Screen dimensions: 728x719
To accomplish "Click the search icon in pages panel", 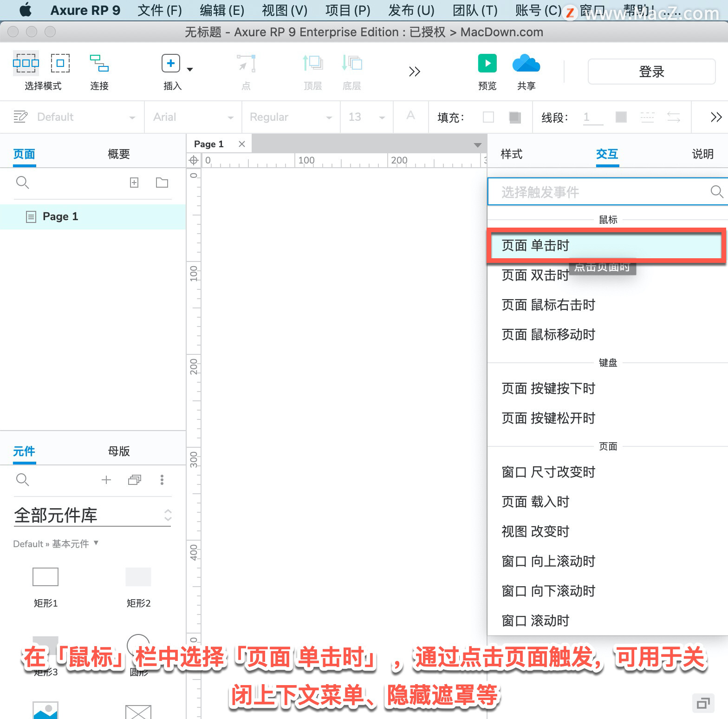I will coord(22,183).
